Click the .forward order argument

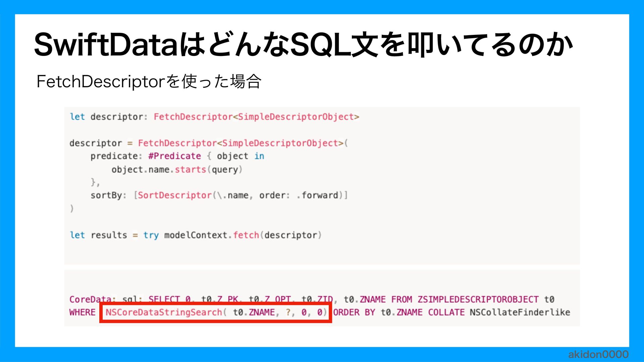coord(317,195)
